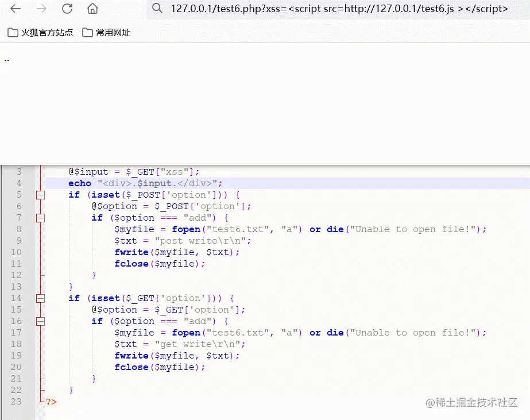Click line number 4 in the gutter
The height and width of the screenshot is (420, 530).
click(x=19, y=183)
